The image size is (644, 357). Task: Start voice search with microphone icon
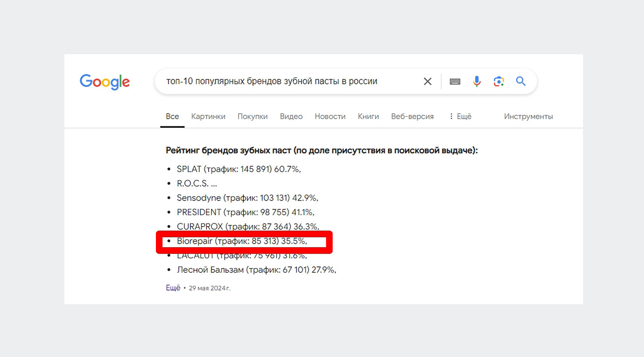[477, 81]
